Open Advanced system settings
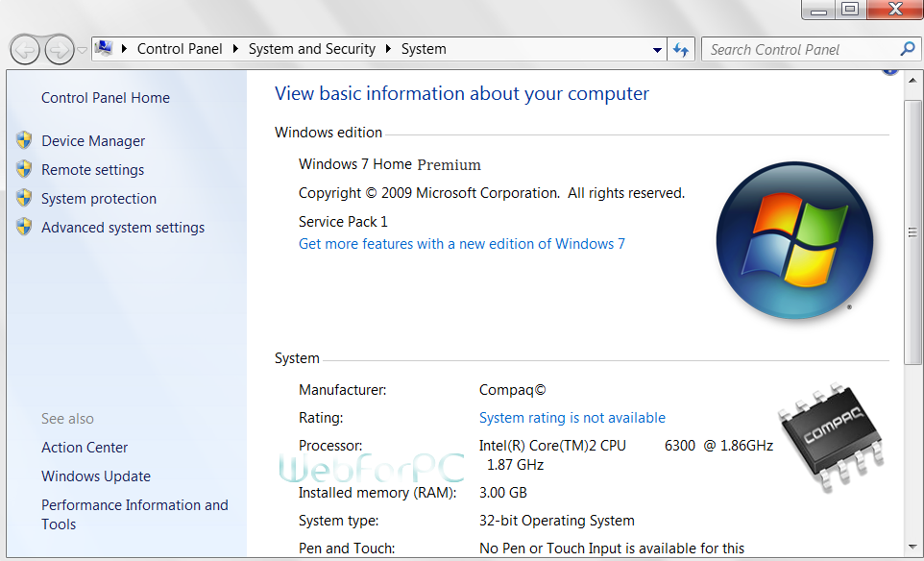 [x=123, y=228]
